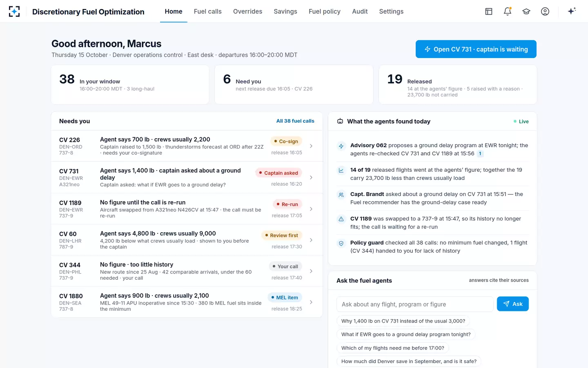Viewport: 588px width, 368px height.
Task: Open the AI sparkle assistant icon
Action: (572, 11)
